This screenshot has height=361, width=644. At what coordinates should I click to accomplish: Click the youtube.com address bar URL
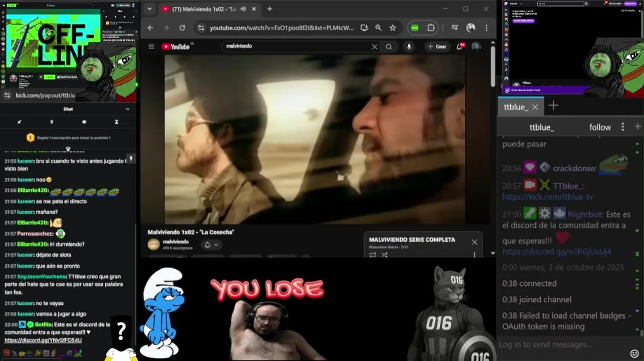pos(281,28)
